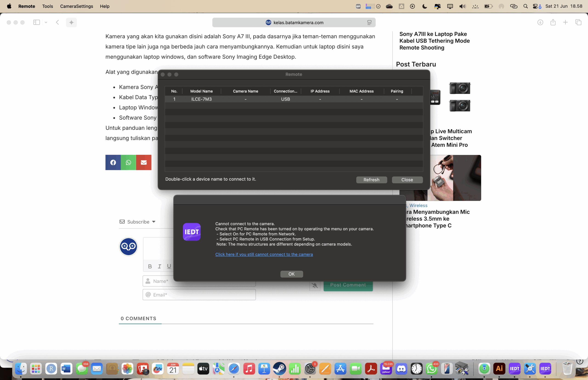Click the IP Address column header
This screenshot has height=380, width=588.
[320, 91]
